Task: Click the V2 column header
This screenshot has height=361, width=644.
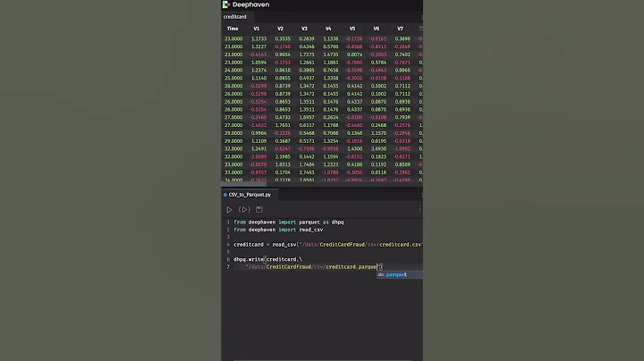Action: [x=280, y=29]
